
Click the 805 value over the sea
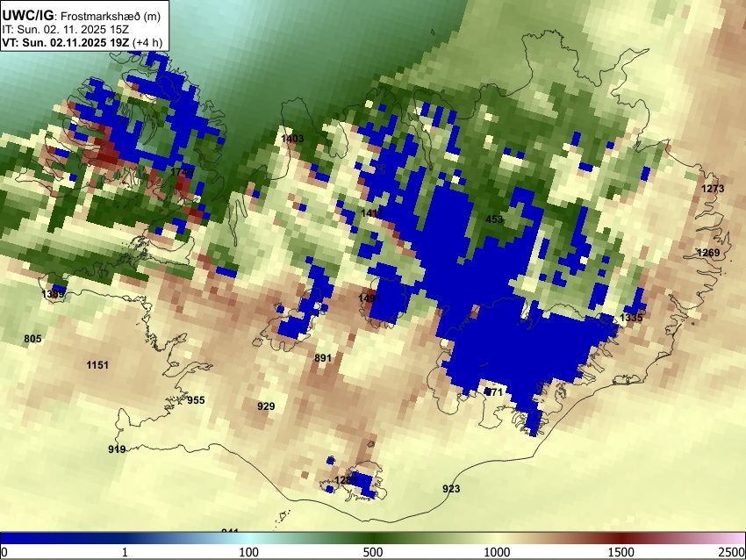(x=32, y=339)
